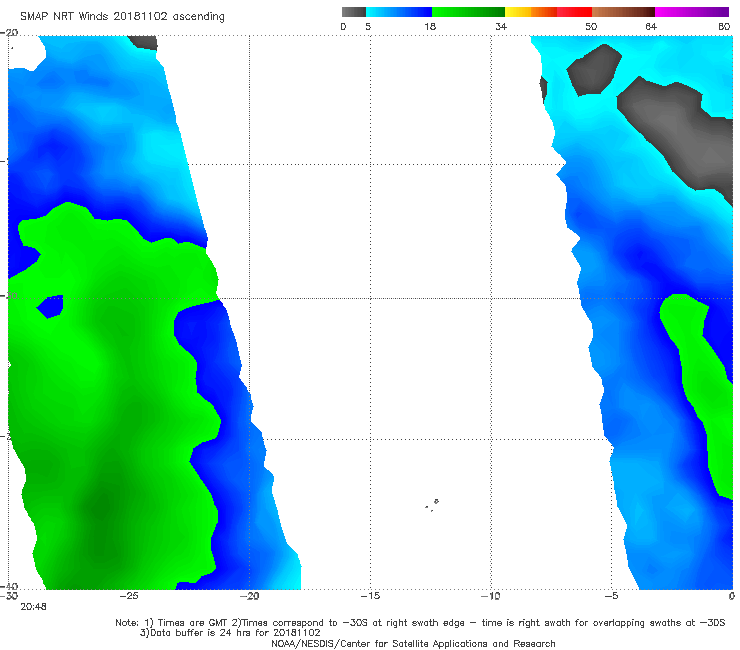Click the 'NOAA/NESDIS/Center for Satellite Applications' credit line
The height and width of the screenshot is (650, 740).
click(413, 644)
